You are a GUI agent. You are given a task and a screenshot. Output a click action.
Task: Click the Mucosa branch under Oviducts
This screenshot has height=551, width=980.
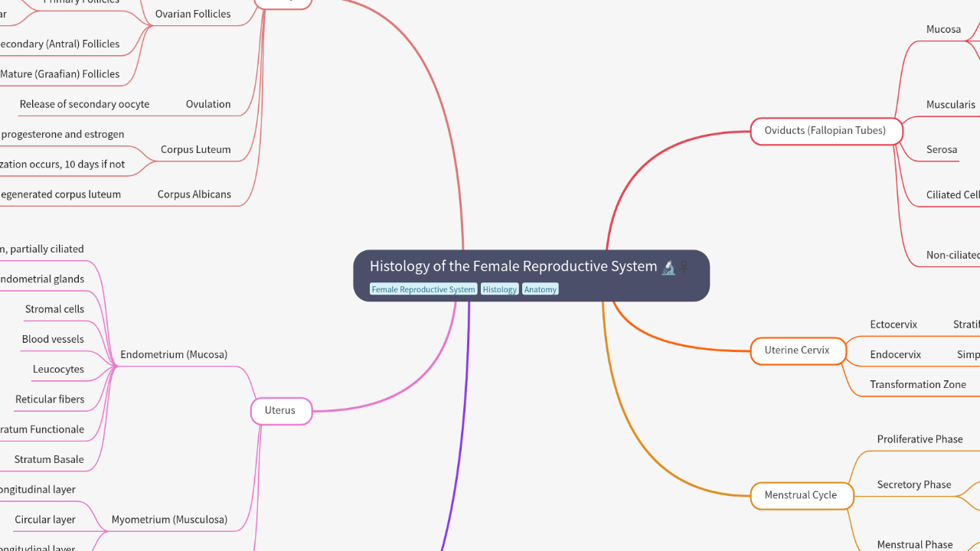click(x=943, y=30)
